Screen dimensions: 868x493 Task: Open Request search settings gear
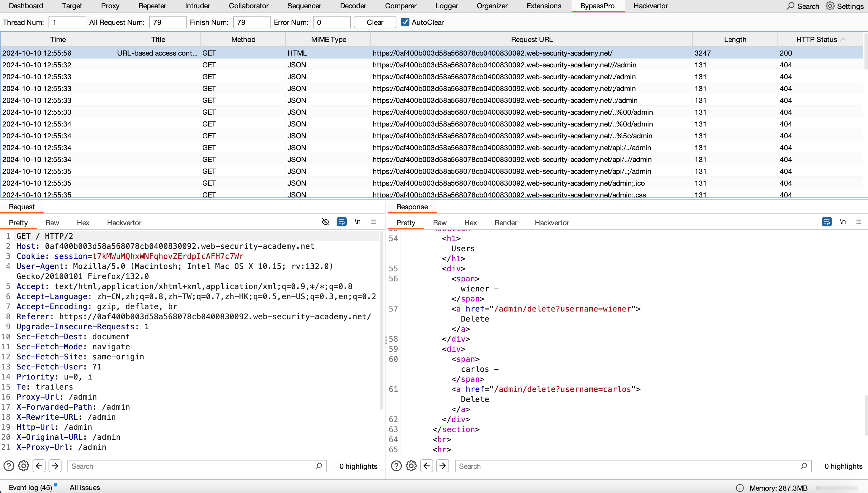pyautogui.click(x=23, y=466)
